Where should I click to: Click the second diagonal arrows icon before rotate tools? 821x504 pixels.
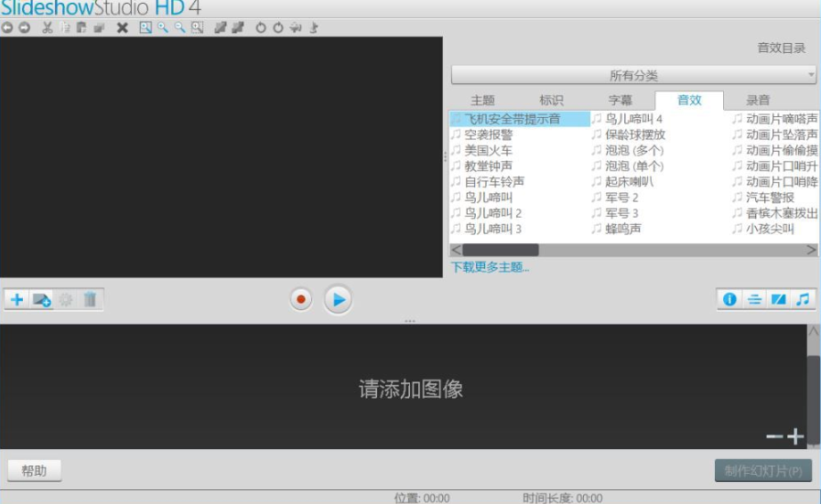(238, 27)
